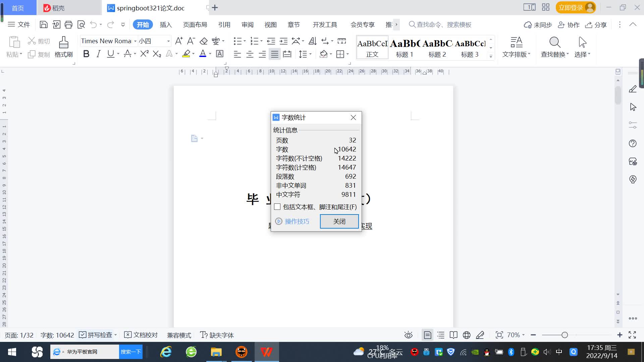Image resolution: width=644 pixels, height=362 pixels.
Task: Switch to the 插入 Insert tab
Action: pyautogui.click(x=166, y=24)
